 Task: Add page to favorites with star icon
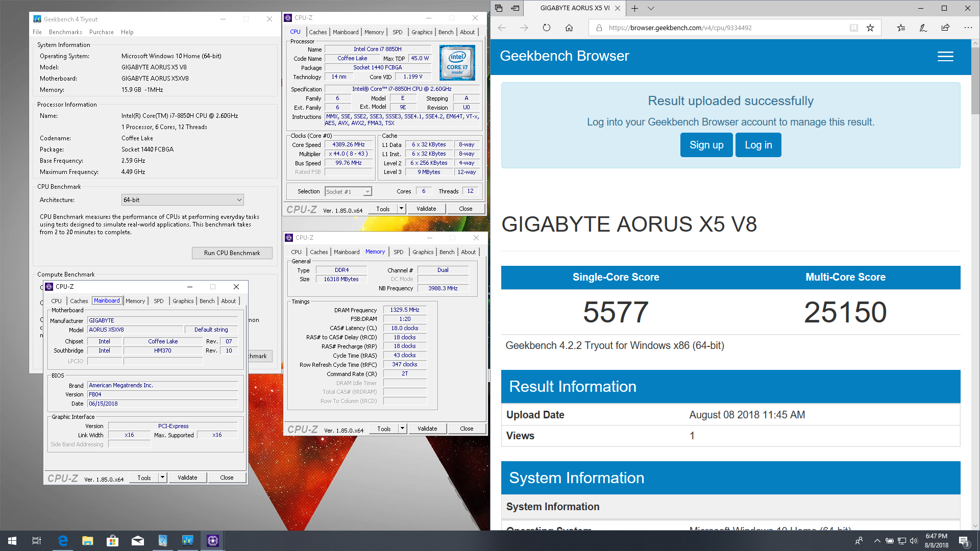(870, 28)
